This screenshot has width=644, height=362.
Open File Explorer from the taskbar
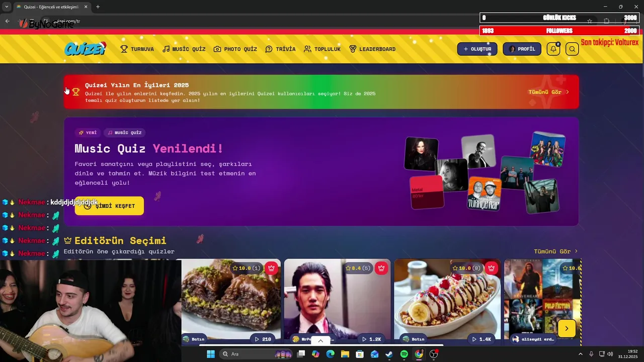point(345,354)
